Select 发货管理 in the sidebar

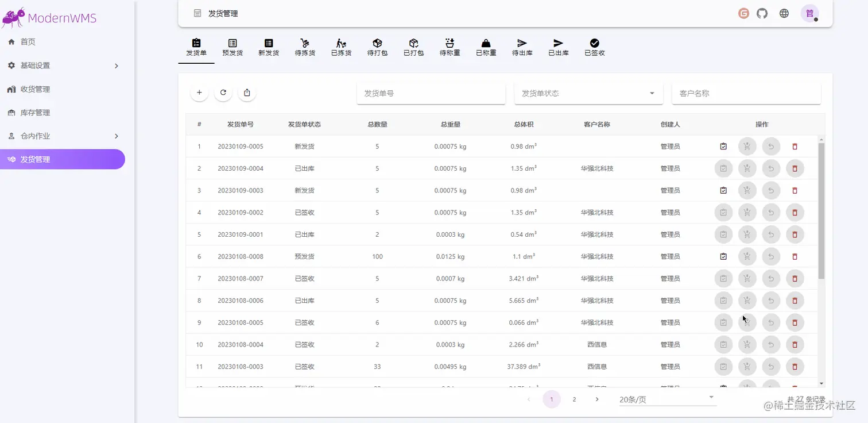pos(63,159)
